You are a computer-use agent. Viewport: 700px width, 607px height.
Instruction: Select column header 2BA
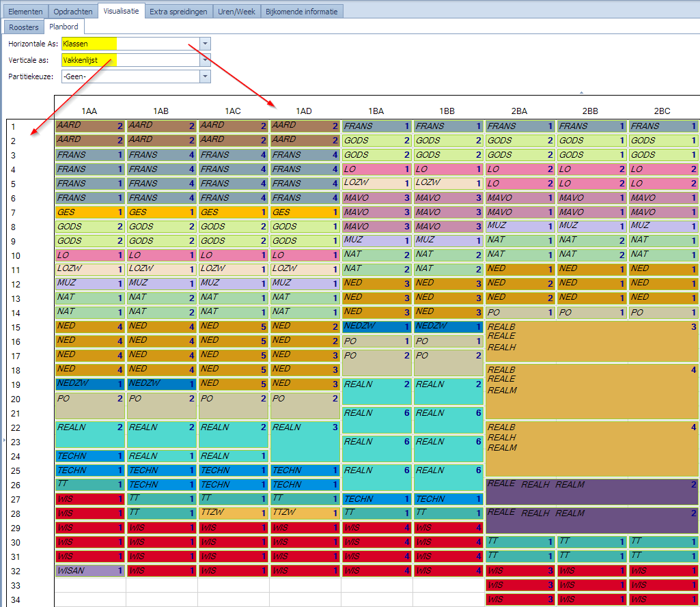tap(519, 111)
